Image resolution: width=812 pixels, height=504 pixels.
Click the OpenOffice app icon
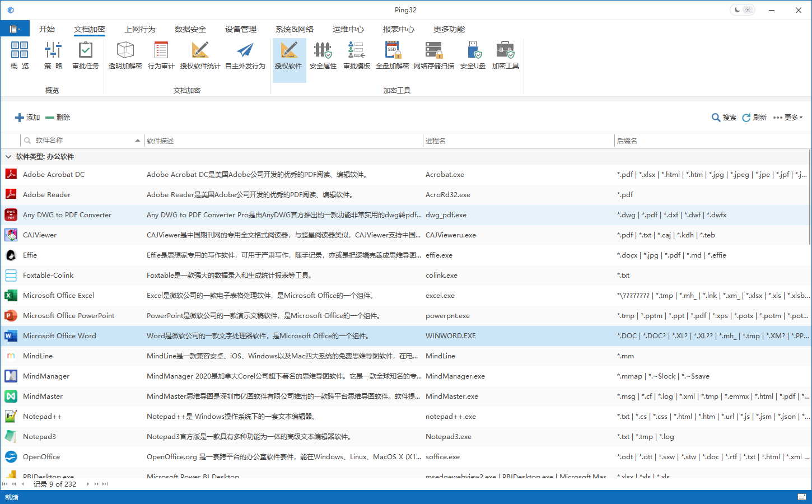point(11,456)
